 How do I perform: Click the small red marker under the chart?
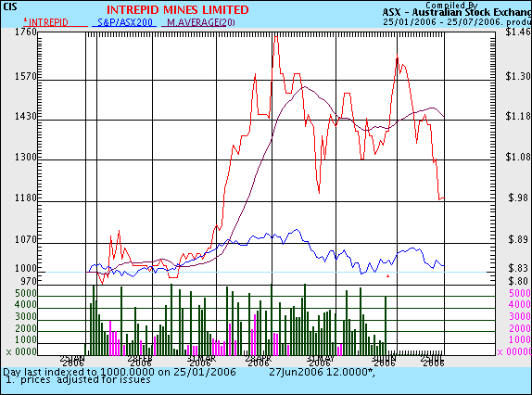click(387, 276)
